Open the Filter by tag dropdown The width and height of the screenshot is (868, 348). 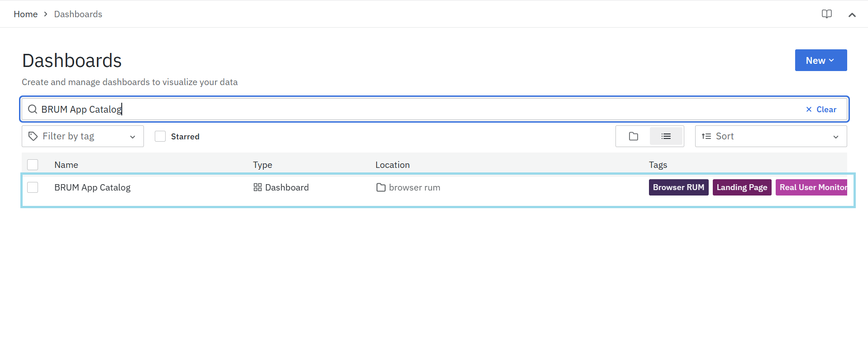coord(83,136)
